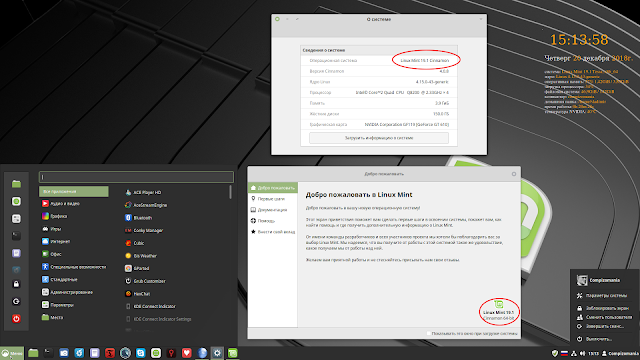Viewport: 640px width, 360px height.
Task: Click the compizomania user applet on panel
Action: click(620, 353)
